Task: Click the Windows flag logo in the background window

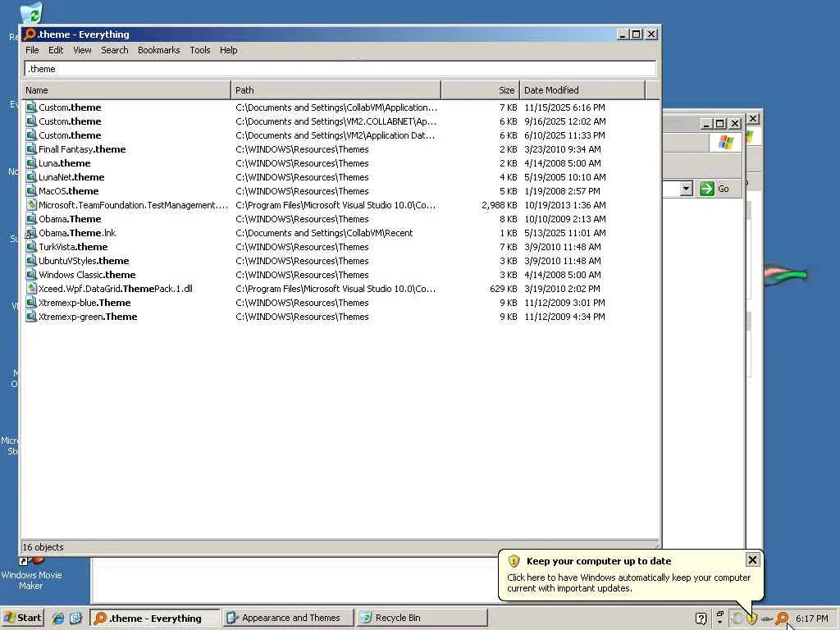Action: pyautogui.click(x=726, y=143)
